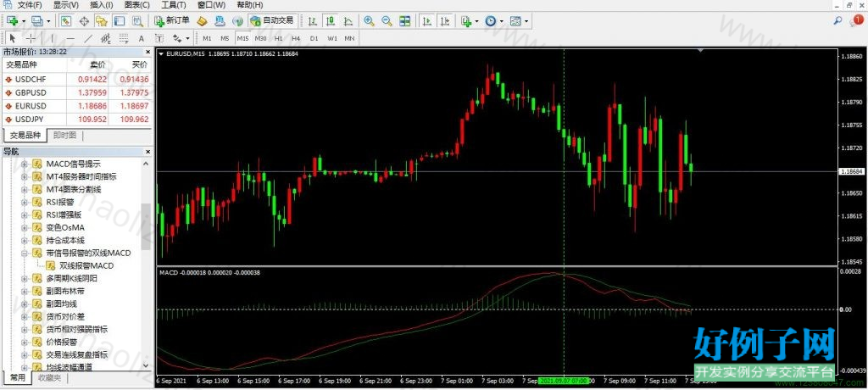Open the periods dropdown arrow
This screenshot has height=390, width=868.
(502, 21)
